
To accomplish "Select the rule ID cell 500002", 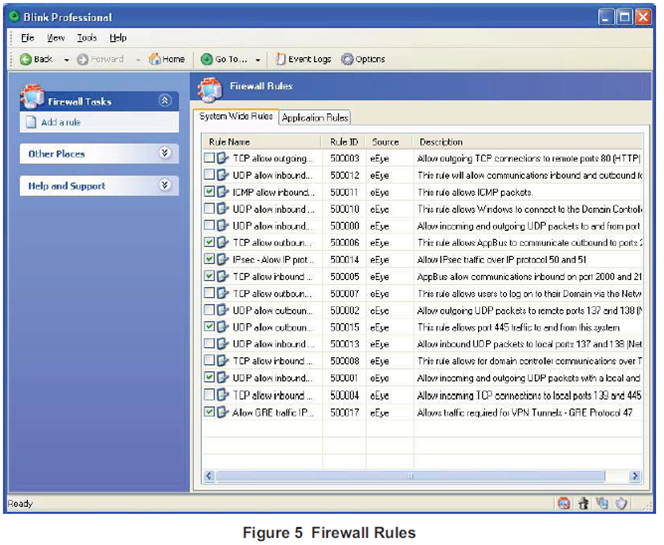I will coord(345,310).
